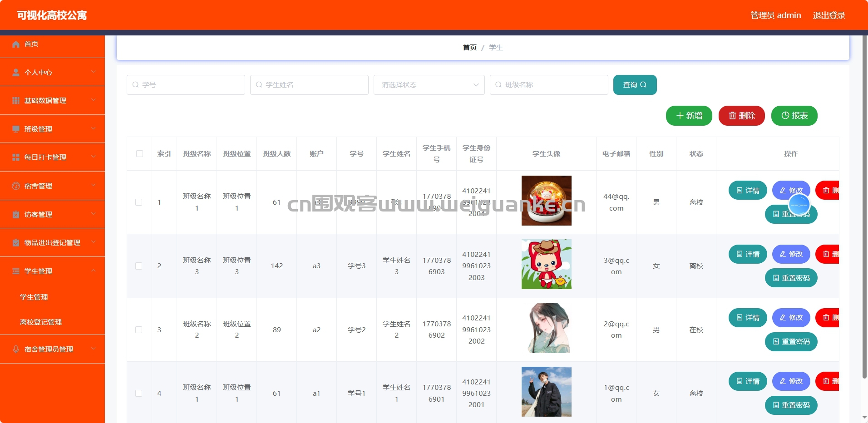This screenshot has height=423, width=868.
Task: Check the checkbox for row index 2
Action: [x=139, y=266]
